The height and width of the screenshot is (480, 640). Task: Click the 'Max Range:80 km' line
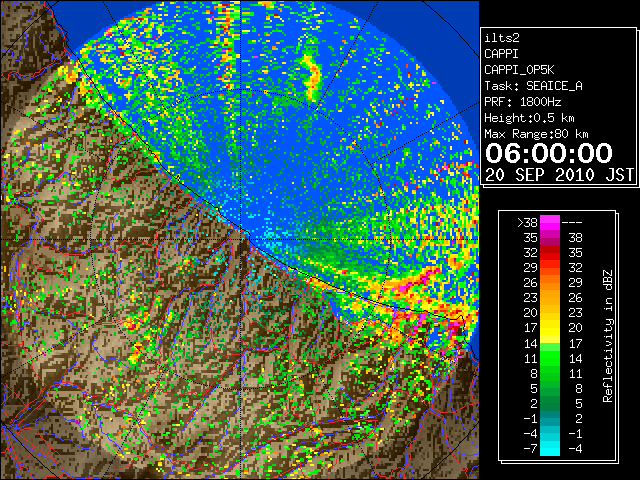536,134
